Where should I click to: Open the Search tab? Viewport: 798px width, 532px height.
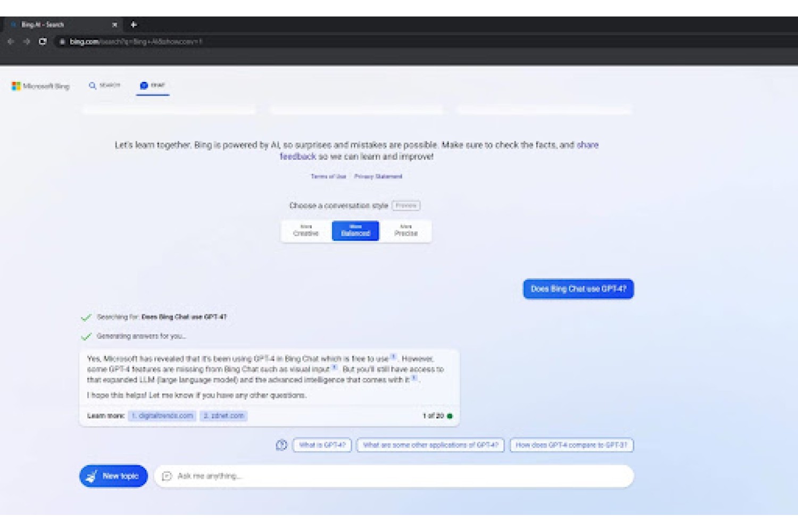[x=104, y=85]
